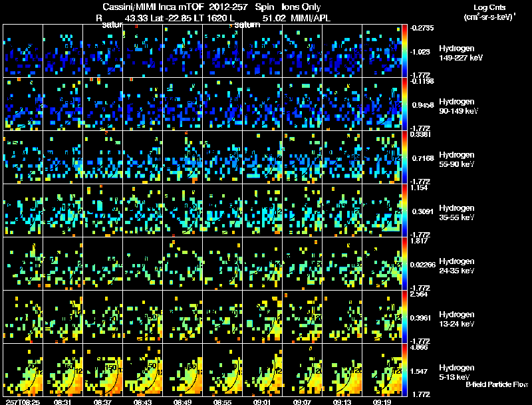This screenshot has height=405, width=532.
Task: Click the '08:55' time axis label
Action: point(222,402)
